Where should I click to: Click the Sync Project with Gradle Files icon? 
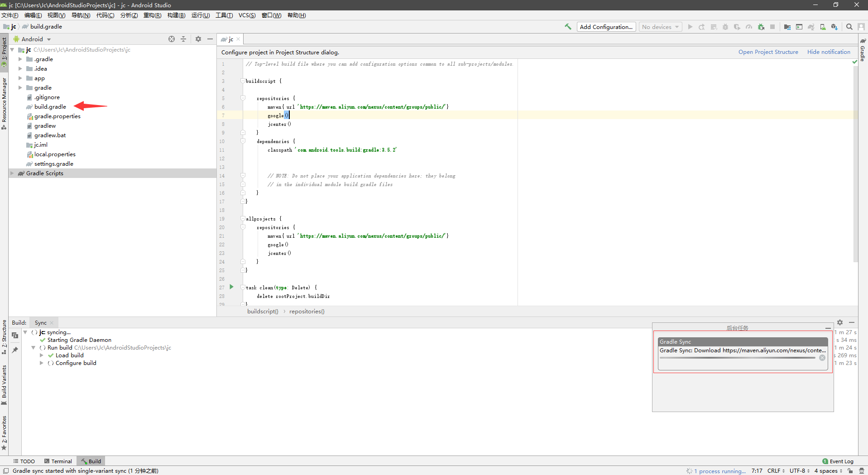tap(811, 27)
